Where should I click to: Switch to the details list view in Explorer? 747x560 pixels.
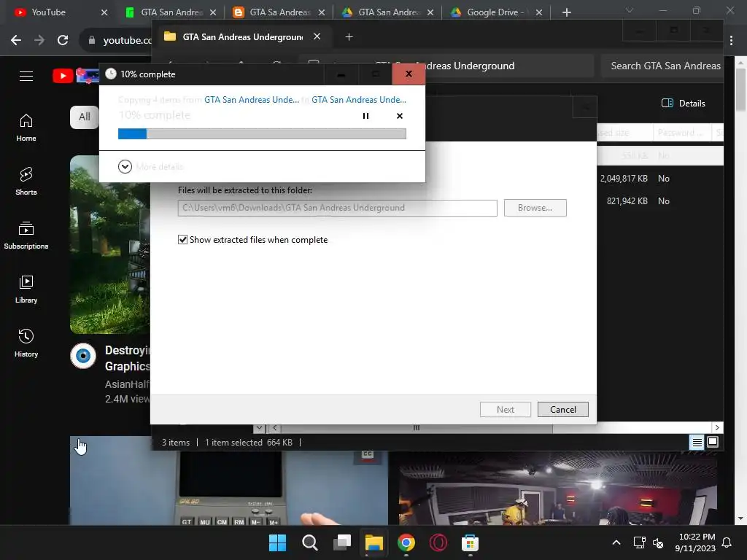tap(697, 443)
